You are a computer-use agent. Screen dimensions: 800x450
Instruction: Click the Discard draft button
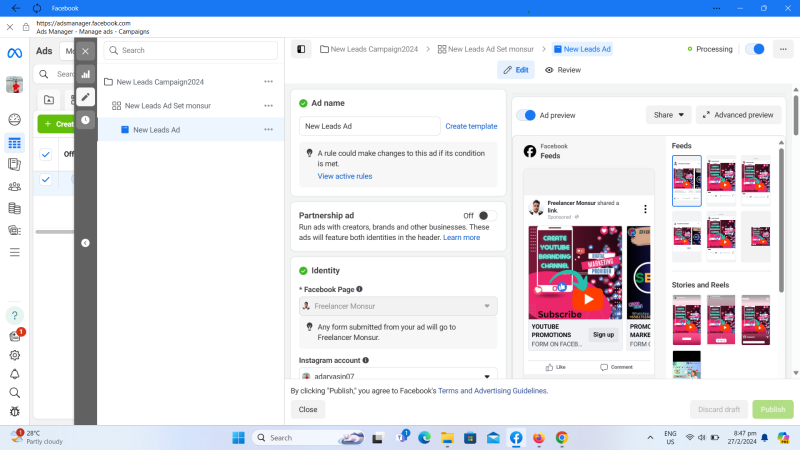click(x=719, y=409)
